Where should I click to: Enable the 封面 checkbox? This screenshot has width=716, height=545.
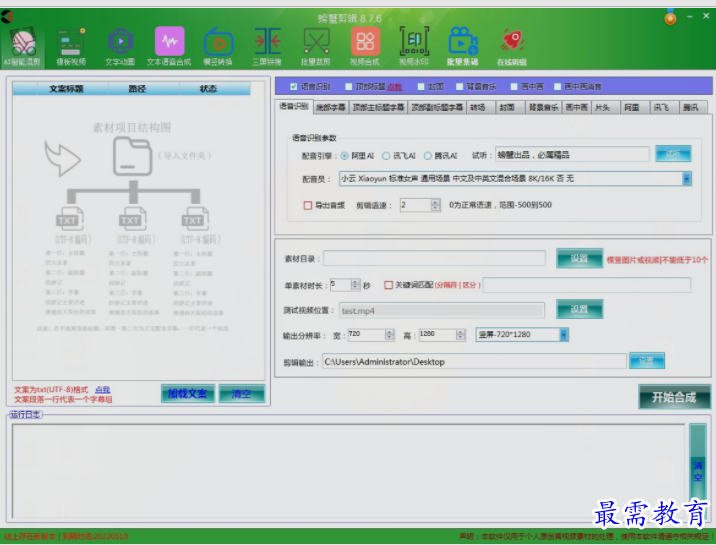421,86
